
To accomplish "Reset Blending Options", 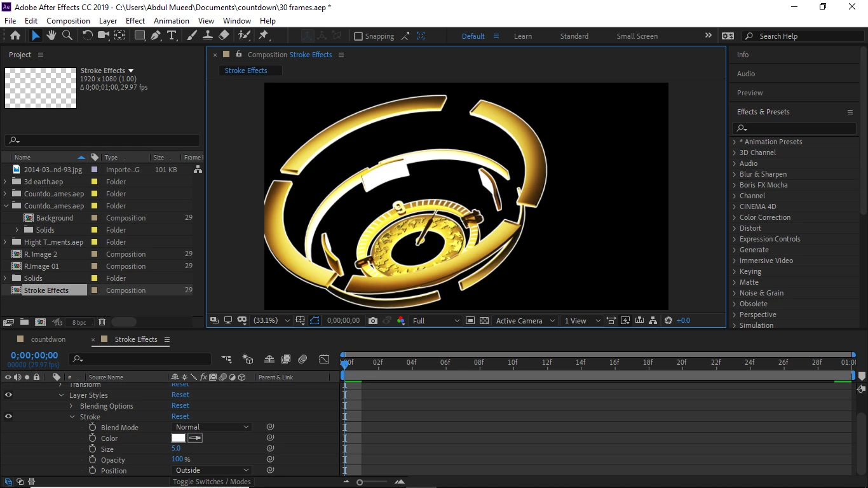I will click(180, 405).
